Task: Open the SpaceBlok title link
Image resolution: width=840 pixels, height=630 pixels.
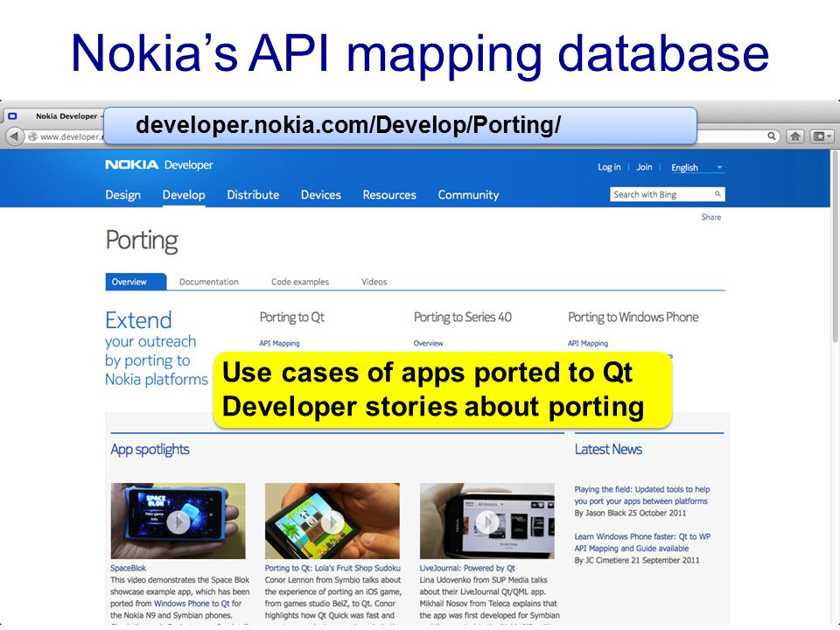Action: tap(128, 569)
